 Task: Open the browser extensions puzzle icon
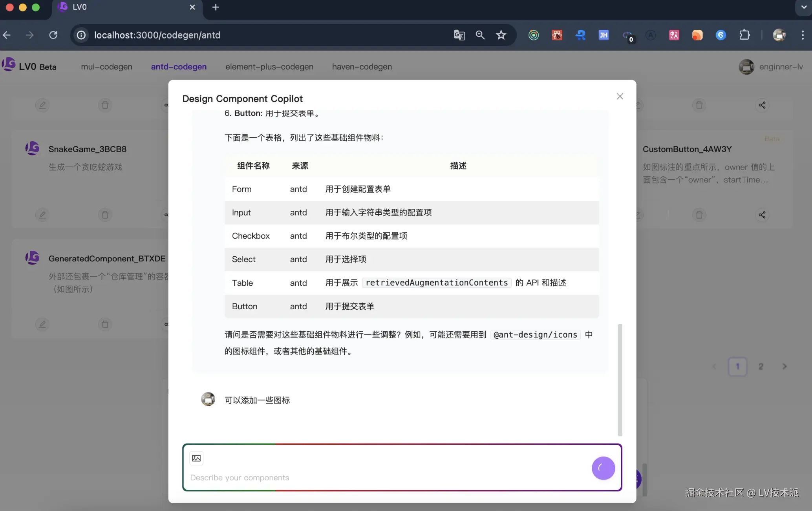744,35
